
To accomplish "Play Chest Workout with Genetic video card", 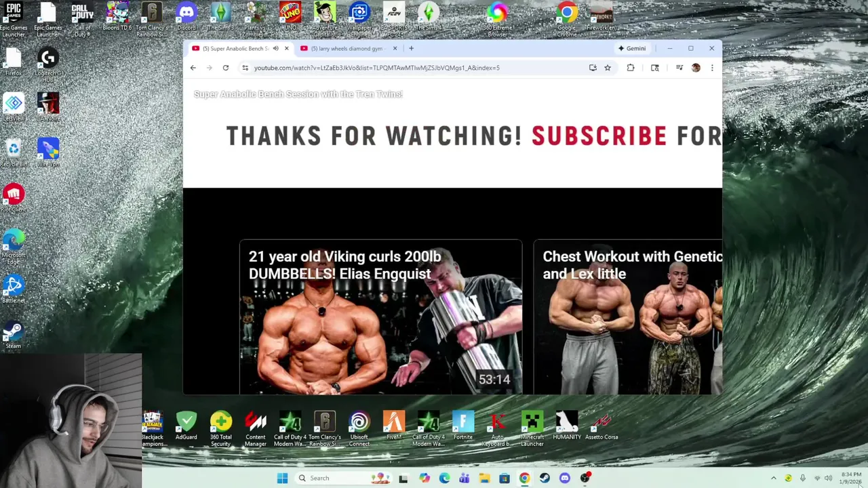I will 628,317.
